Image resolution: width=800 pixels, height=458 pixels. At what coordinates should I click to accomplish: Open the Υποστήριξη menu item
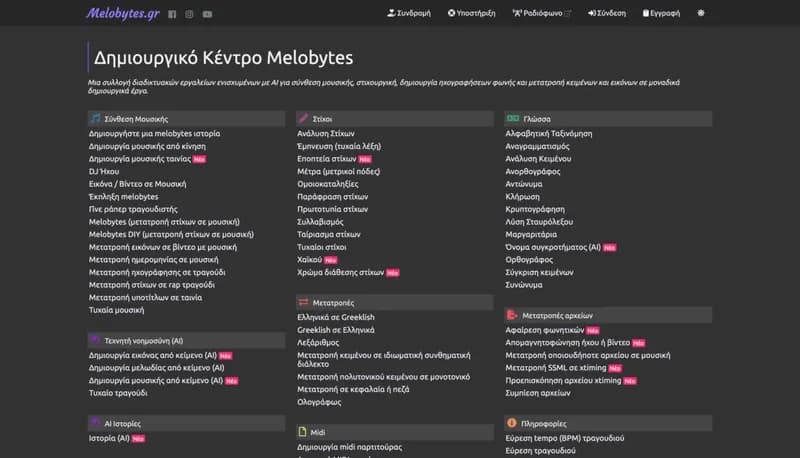tap(471, 13)
